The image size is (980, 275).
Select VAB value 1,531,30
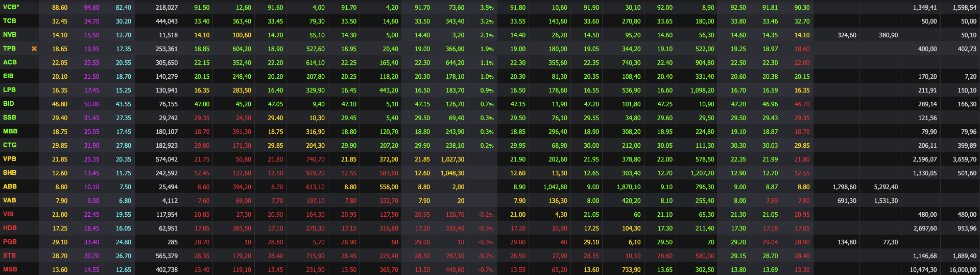click(886, 201)
